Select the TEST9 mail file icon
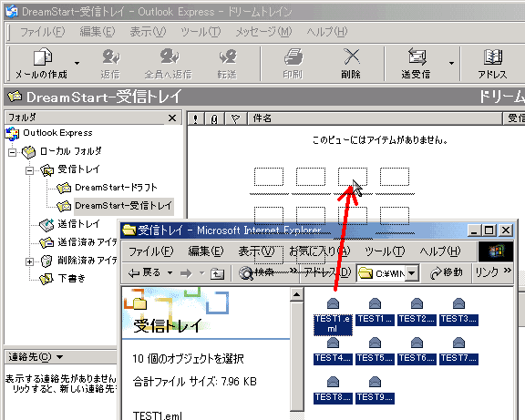This screenshot has width=525, height=420. click(x=375, y=382)
